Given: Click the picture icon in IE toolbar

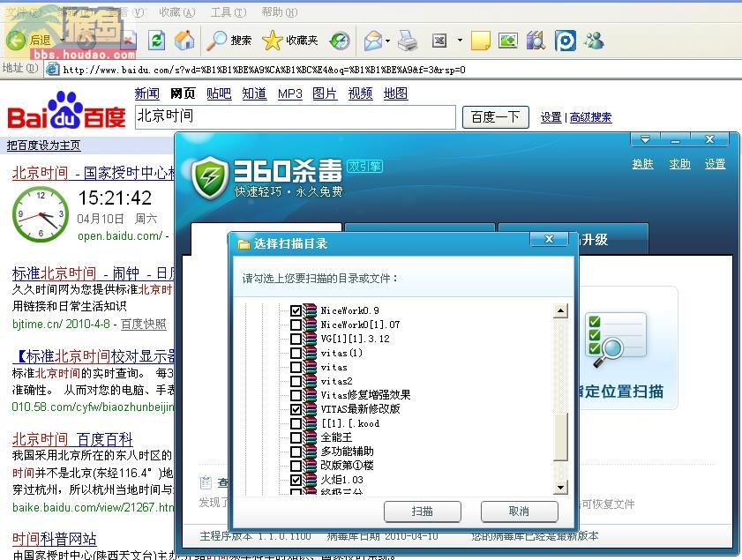Looking at the screenshot, I should click(x=508, y=41).
